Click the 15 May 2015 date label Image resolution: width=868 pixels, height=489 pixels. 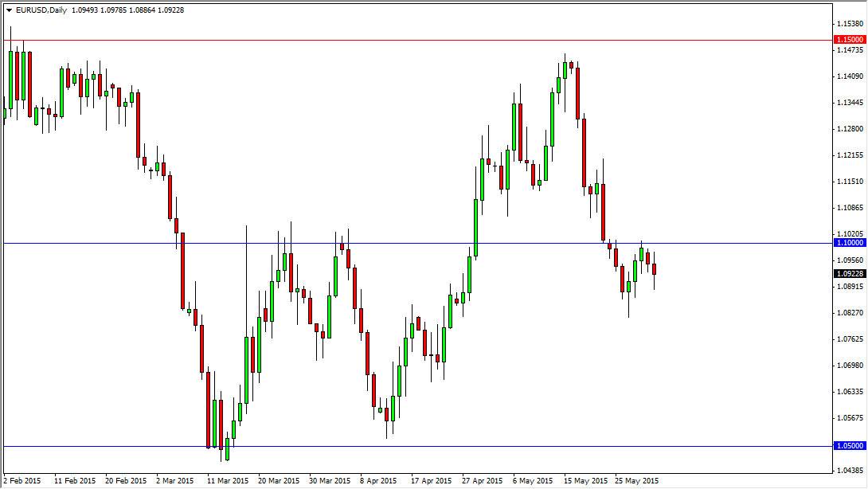click(x=585, y=481)
